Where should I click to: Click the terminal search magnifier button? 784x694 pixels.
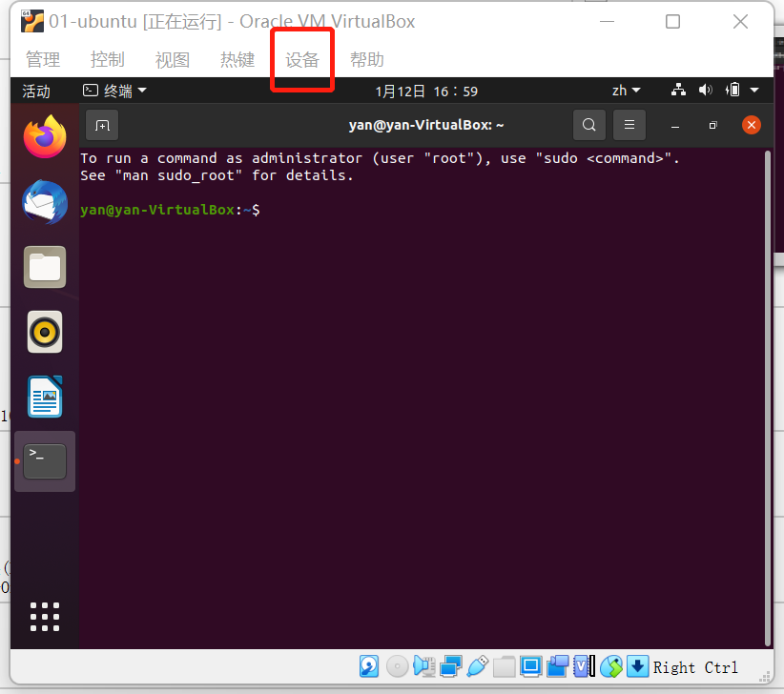coord(589,125)
